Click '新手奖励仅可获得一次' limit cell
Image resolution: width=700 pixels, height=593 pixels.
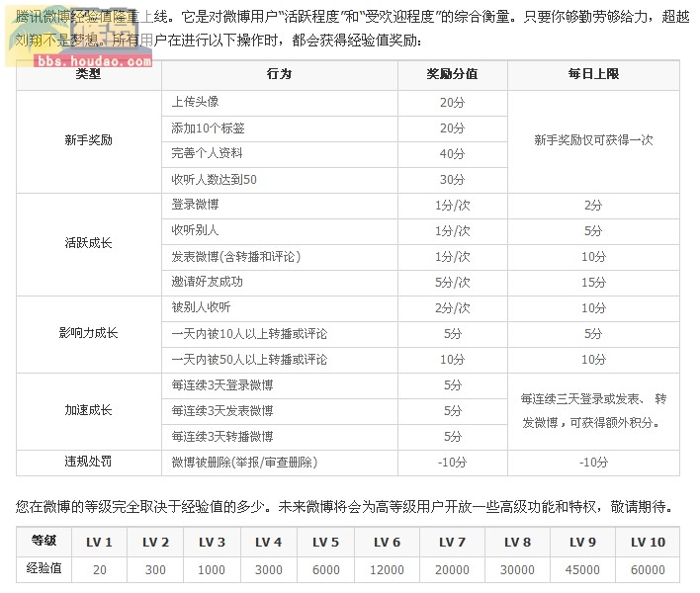tap(593, 140)
